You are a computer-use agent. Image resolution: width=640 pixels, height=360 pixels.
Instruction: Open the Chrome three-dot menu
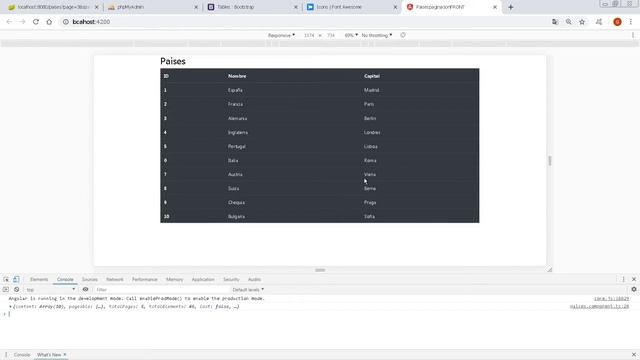[x=631, y=22]
